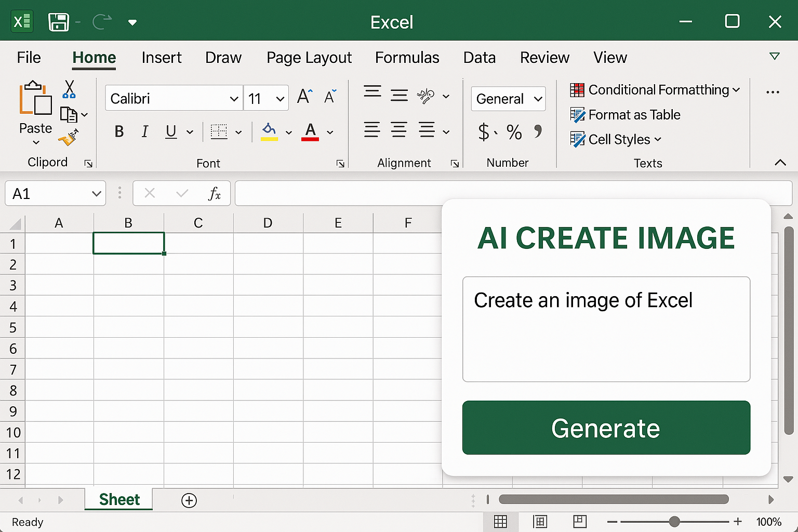Click more ribbon options ellipsis
798x532 pixels.
click(x=773, y=92)
